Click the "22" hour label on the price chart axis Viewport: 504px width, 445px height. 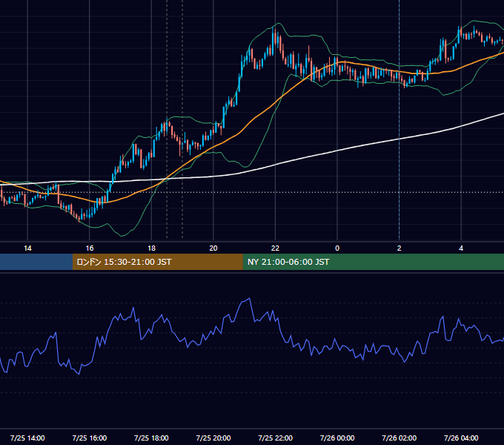(x=275, y=248)
